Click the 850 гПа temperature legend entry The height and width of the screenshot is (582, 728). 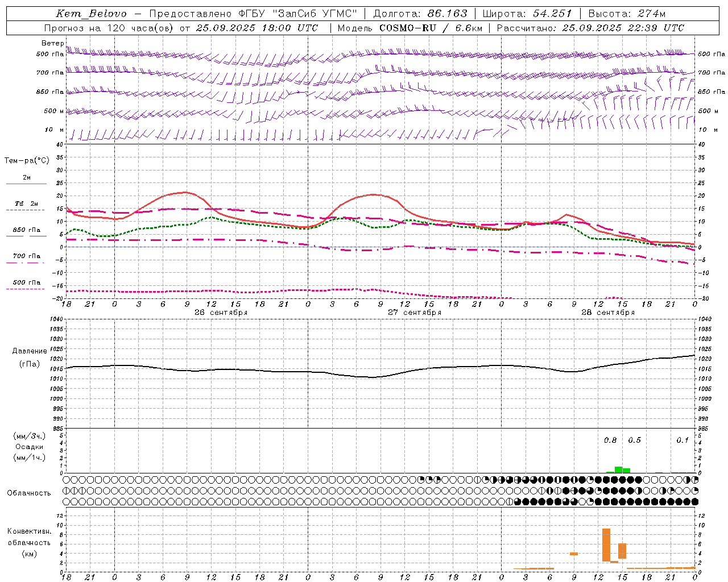(27, 230)
